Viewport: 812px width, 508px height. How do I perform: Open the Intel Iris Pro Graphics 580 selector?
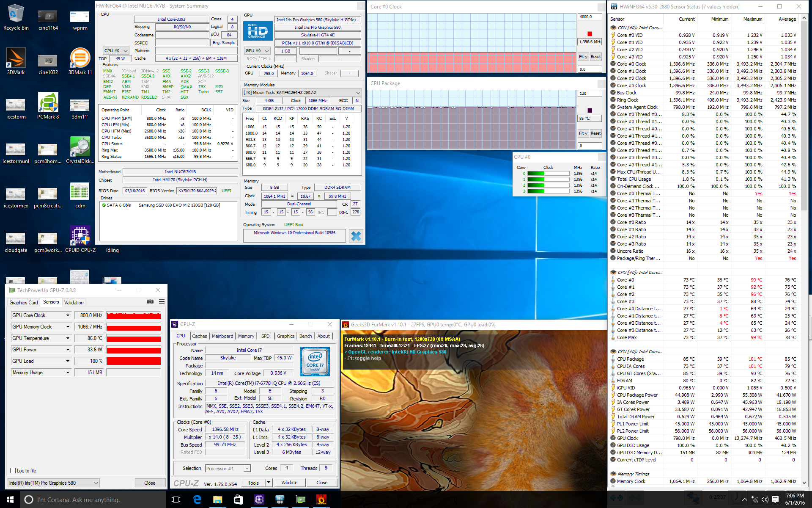pos(54,483)
